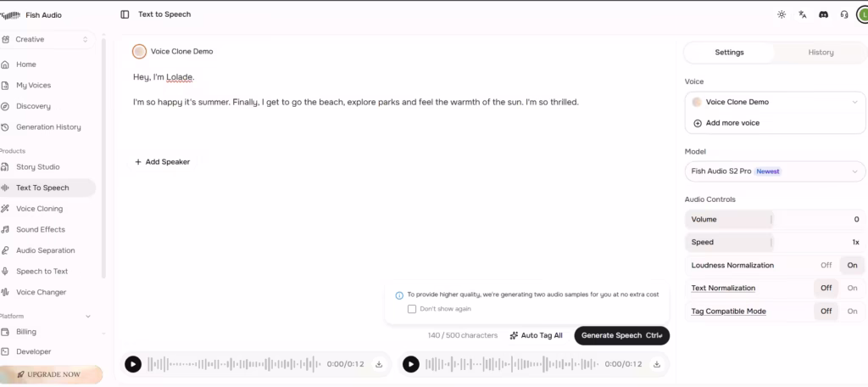868x387 pixels.
Task: Check the Don't show again box
Action: [x=412, y=309]
